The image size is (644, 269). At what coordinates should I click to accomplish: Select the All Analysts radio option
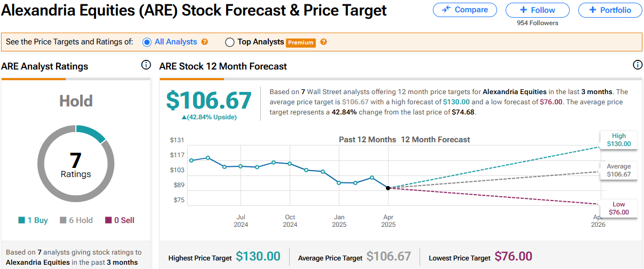[x=147, y=42]
